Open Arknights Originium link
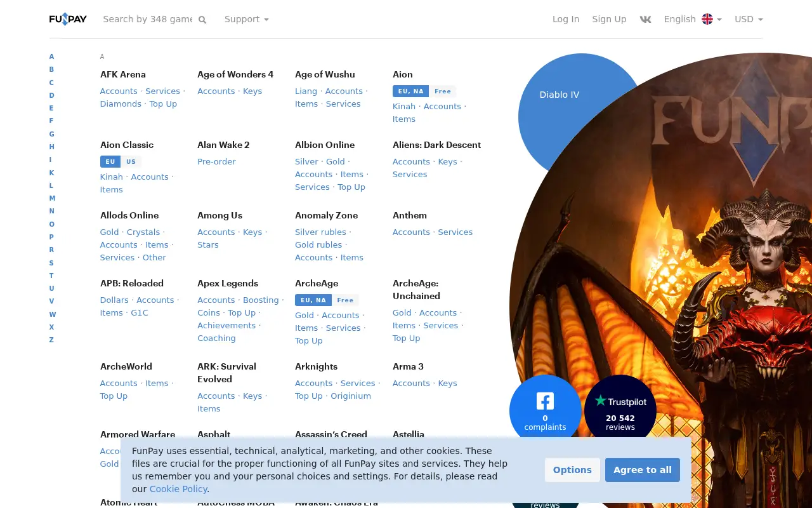The image size is (812, 508). [x=351, y=396]
